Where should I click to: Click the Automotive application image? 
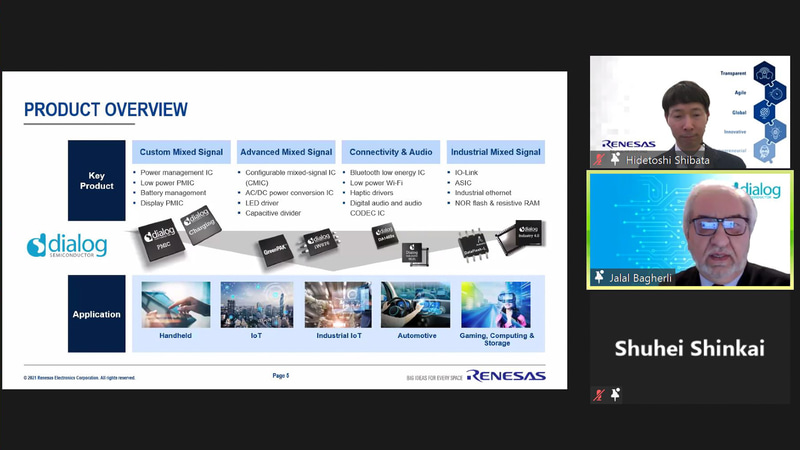coord(415,305)
